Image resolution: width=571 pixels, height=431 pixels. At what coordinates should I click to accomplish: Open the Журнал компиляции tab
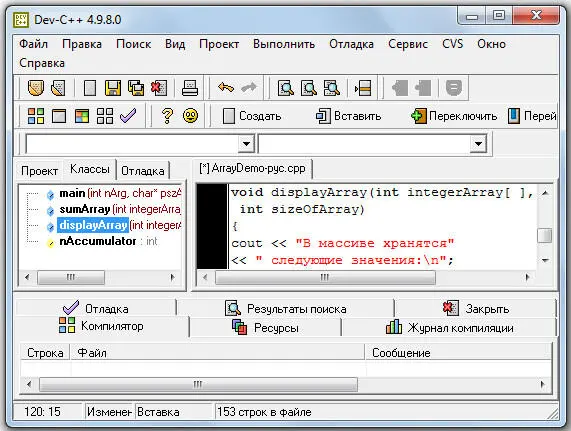point(450,328)
